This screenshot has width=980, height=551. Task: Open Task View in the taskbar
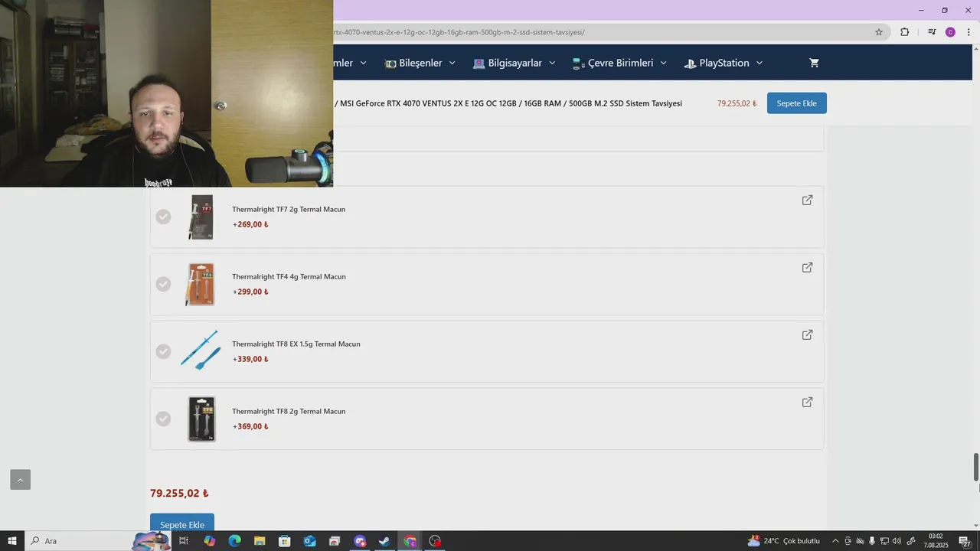pos(184,541)
